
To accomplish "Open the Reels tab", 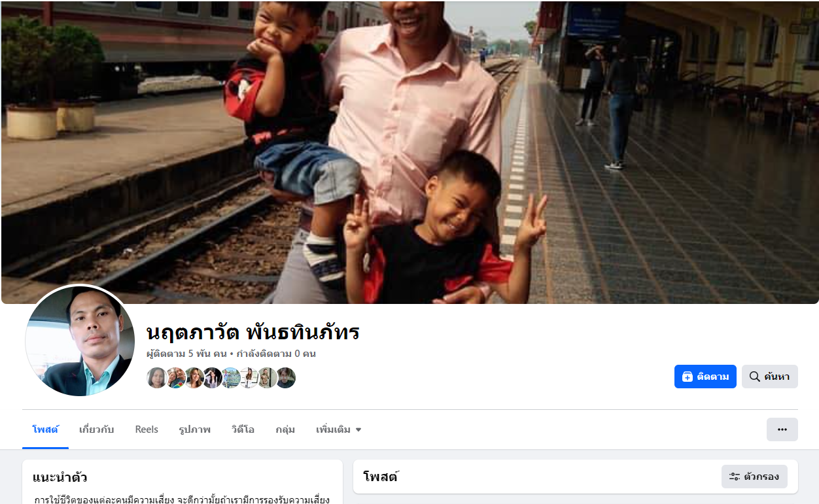I will (x=147, y=429).
